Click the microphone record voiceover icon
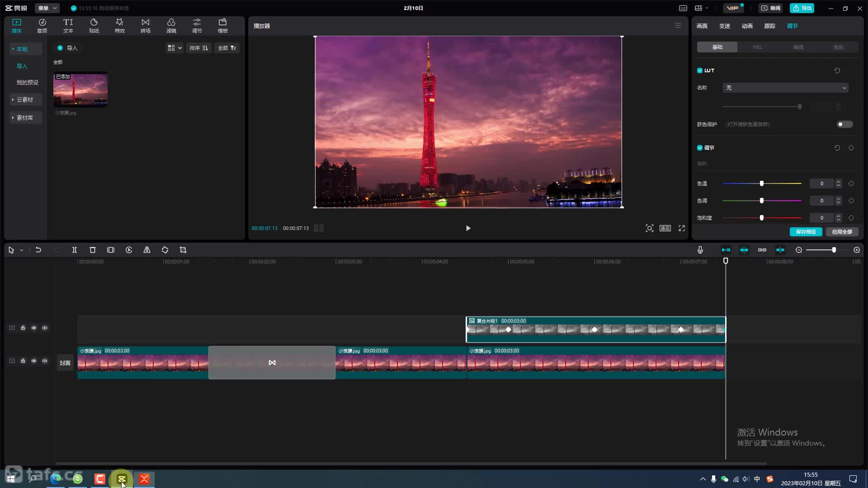 click(x=700, y=250)
